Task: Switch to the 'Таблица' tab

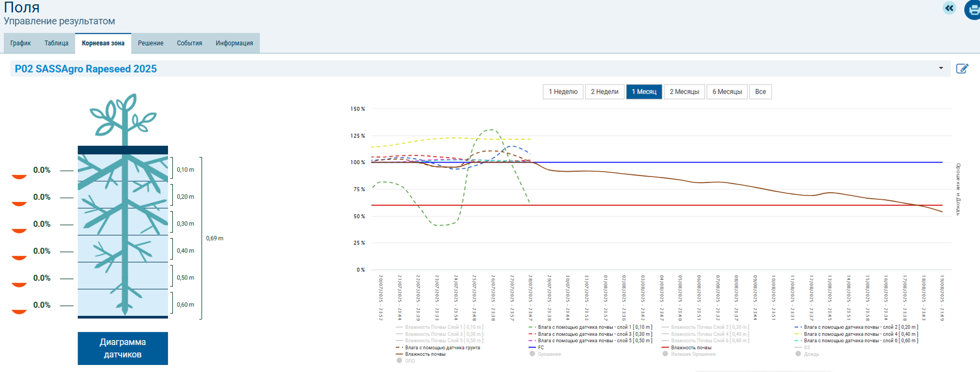Action: click(x=56, y=43)
